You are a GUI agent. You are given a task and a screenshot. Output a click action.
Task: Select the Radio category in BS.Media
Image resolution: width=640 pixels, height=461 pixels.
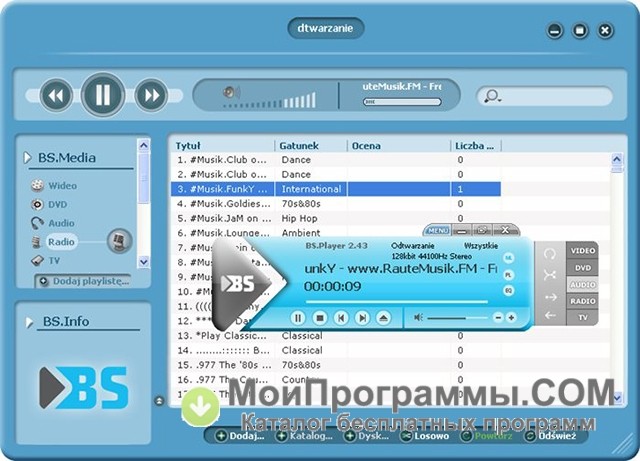61,242
